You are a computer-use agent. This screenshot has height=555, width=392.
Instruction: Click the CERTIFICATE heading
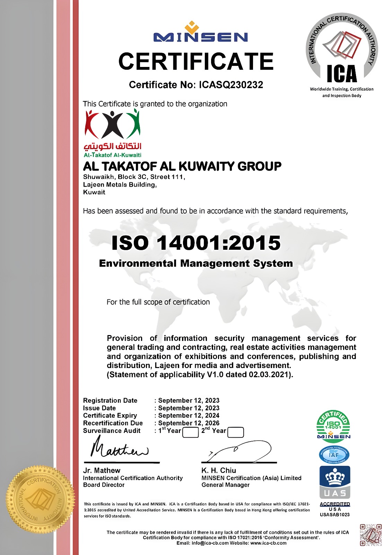196,61
